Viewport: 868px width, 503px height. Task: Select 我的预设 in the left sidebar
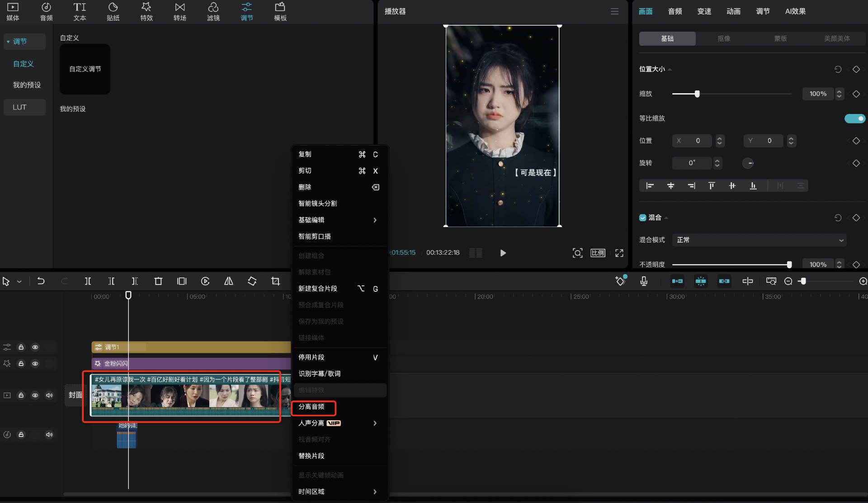[27, 85]
